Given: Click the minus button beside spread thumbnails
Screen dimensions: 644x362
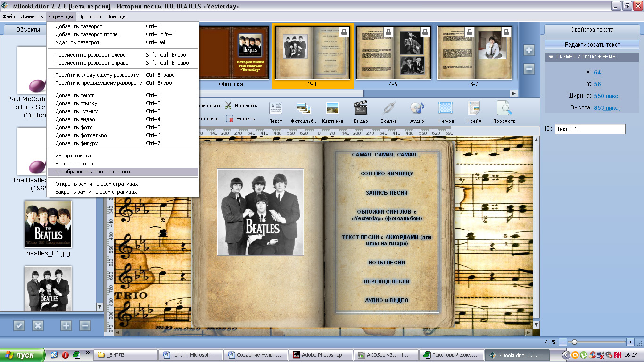Looking at the screenshot, I should pos(529,69).
